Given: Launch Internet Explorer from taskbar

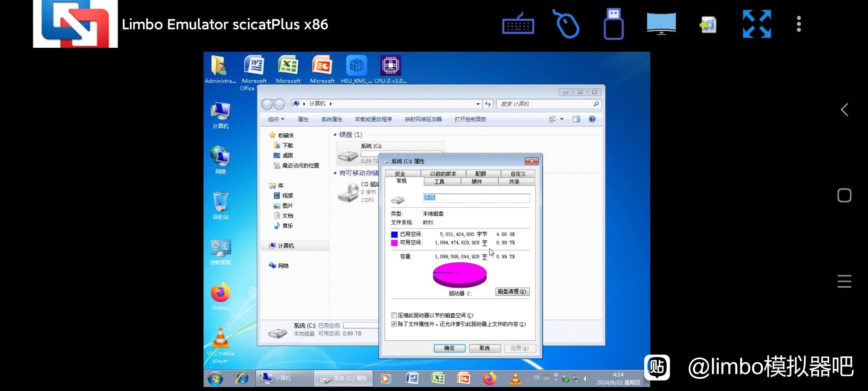Looking at the screenshot, I should point(242,378).
